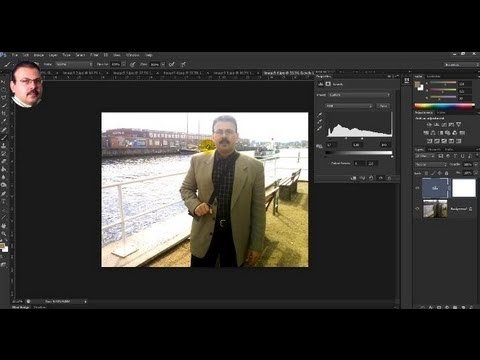This screenshot has width=480, height=360.
Task: Enable lock transparent pixels
Action: (x=426, y=173)
